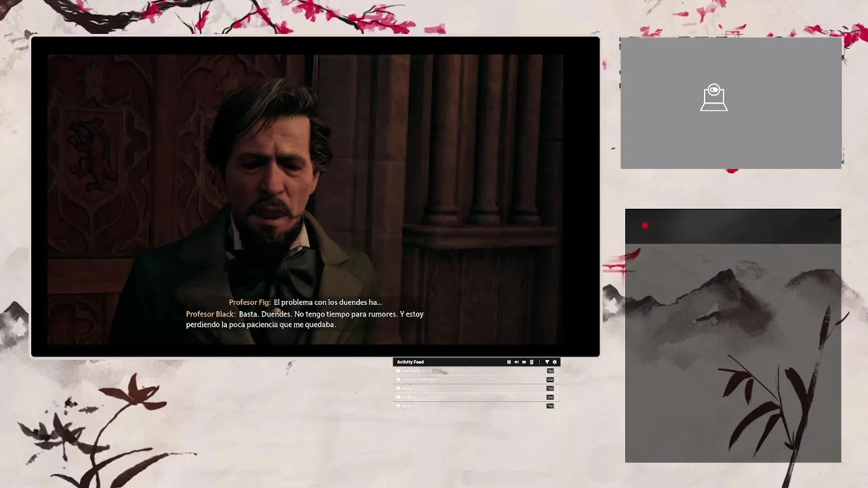Skip the current alert in Activity Feed
868x488 pixels.
click(524, 362)
